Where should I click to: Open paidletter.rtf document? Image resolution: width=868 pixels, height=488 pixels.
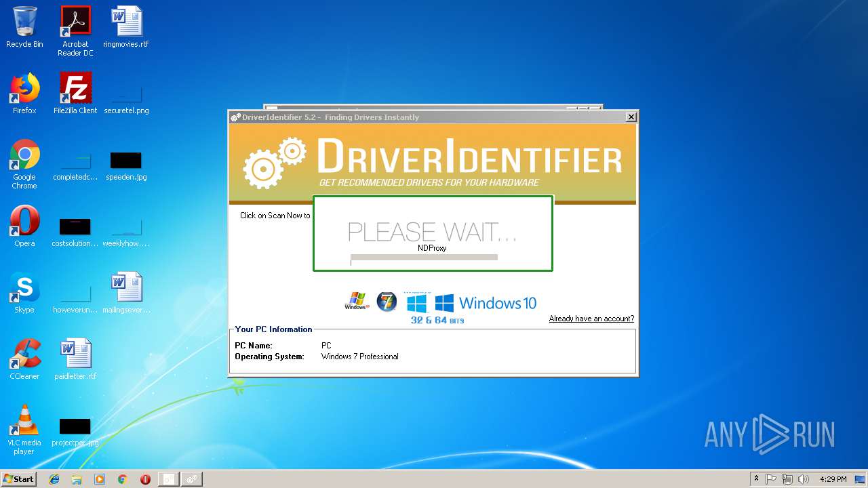[x=75, y=359]
